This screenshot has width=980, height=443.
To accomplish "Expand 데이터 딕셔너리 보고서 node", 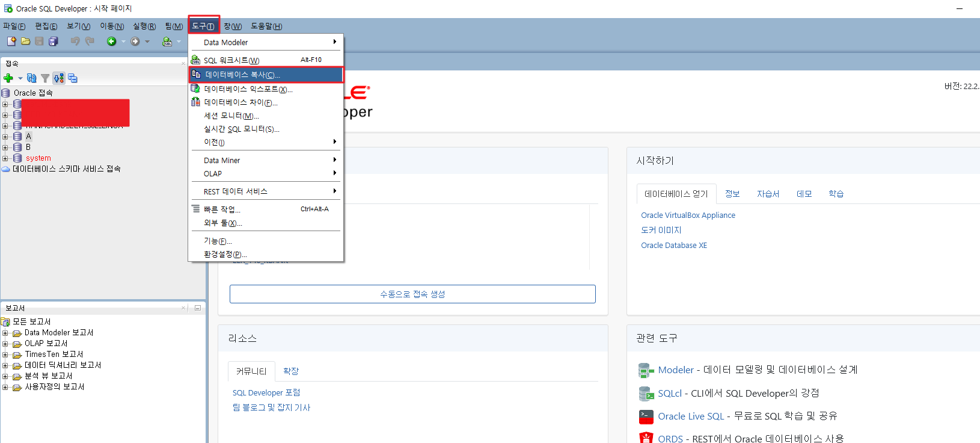I will point(5,365).
